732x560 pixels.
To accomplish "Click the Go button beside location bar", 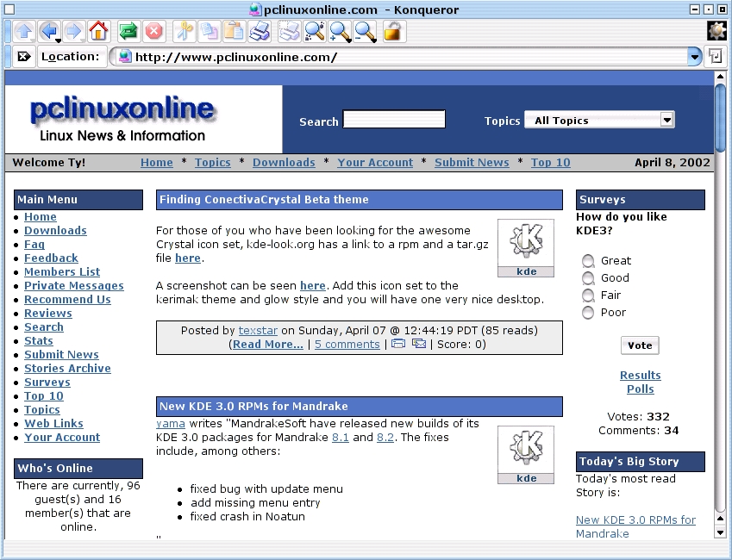I will [716, 57].
